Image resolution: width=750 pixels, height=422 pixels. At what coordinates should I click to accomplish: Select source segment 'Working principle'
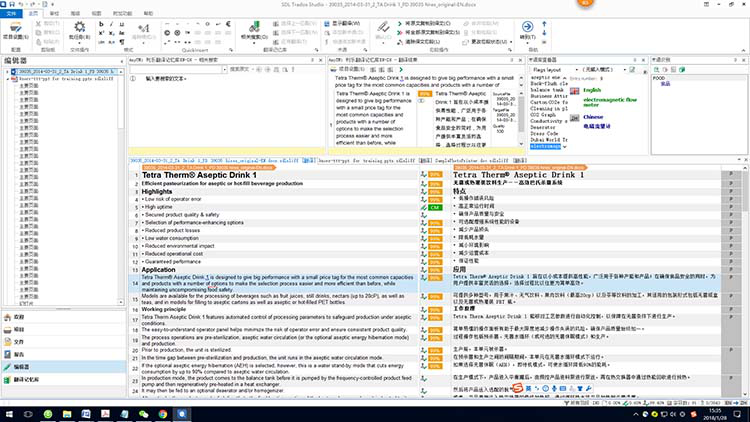coord(164,309)
